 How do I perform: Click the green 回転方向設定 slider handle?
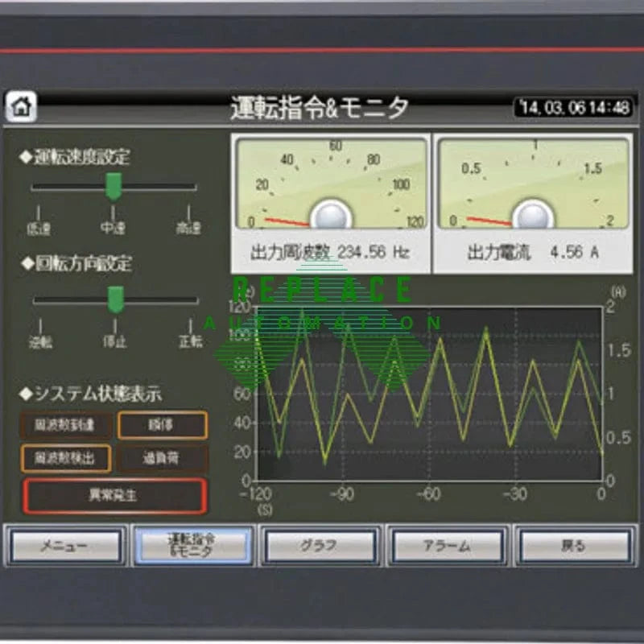click(116, 299)
